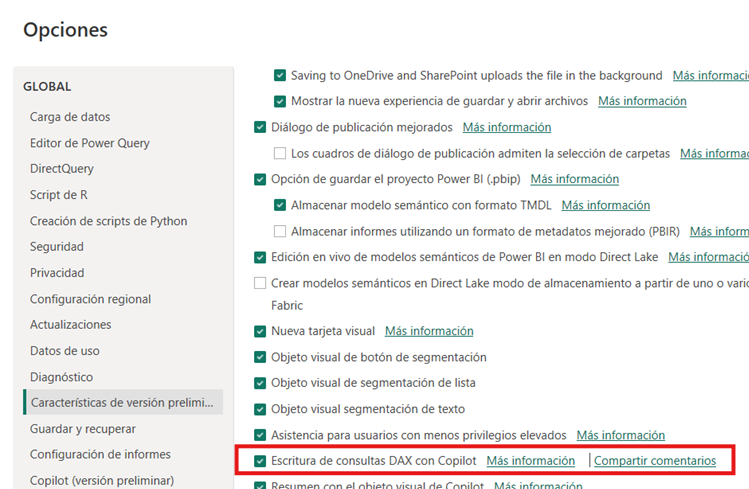Uncheck Saving to OneDrive and SharePoint option
749x489 pixels.
pos(280,75)
